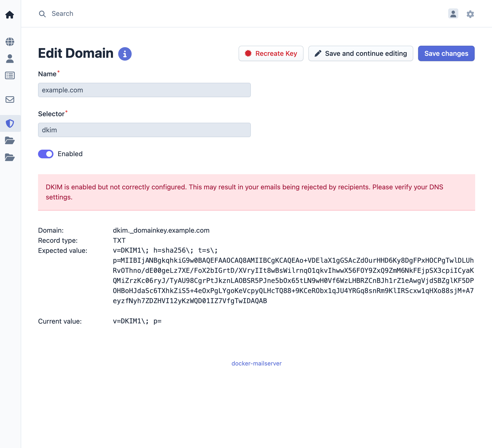
Task: Click the Name field containing example.com
Action: [144, 90]
